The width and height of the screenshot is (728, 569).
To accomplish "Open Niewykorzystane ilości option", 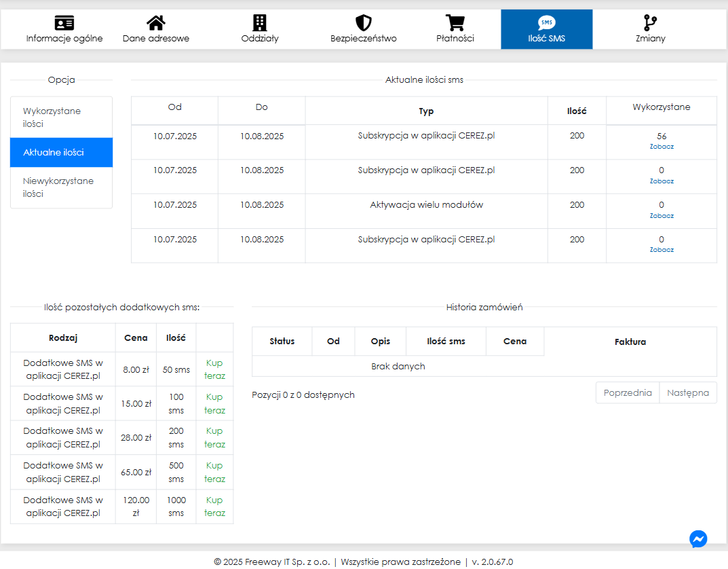I will pos(61,187).
